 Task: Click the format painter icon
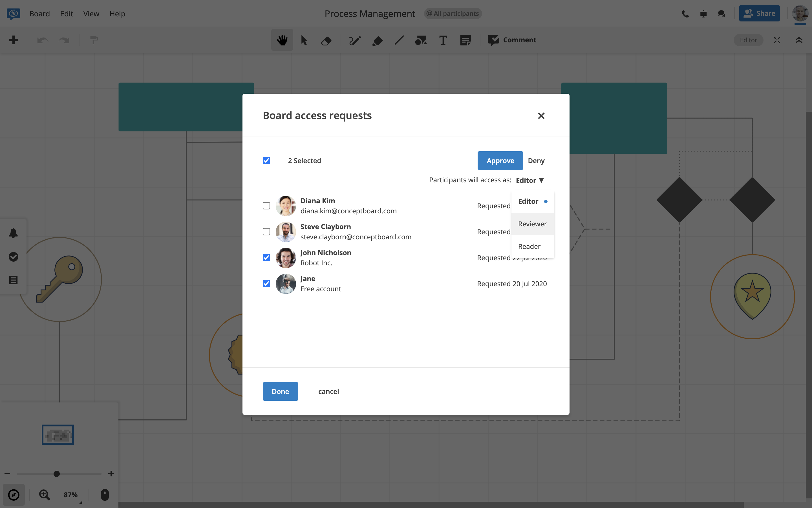94,40
